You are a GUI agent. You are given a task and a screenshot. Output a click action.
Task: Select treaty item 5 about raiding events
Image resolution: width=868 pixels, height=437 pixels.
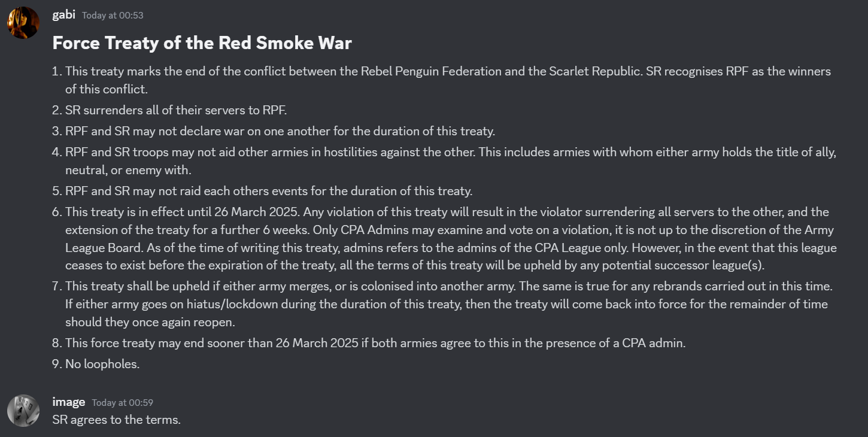(268, 191)
